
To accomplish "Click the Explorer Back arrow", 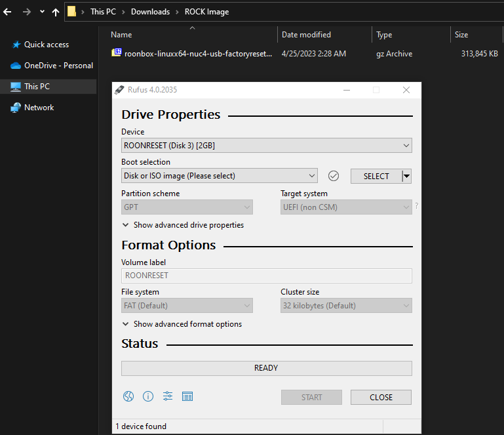I will [x=7, y=12].
